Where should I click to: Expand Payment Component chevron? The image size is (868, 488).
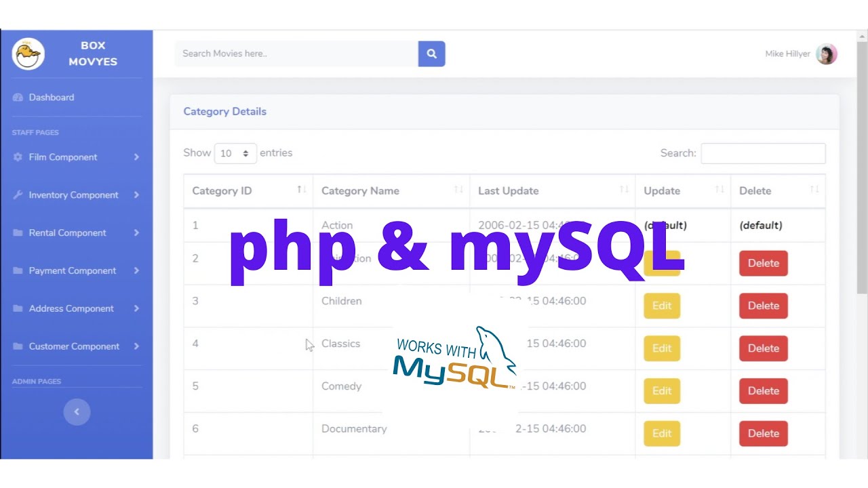136,271
